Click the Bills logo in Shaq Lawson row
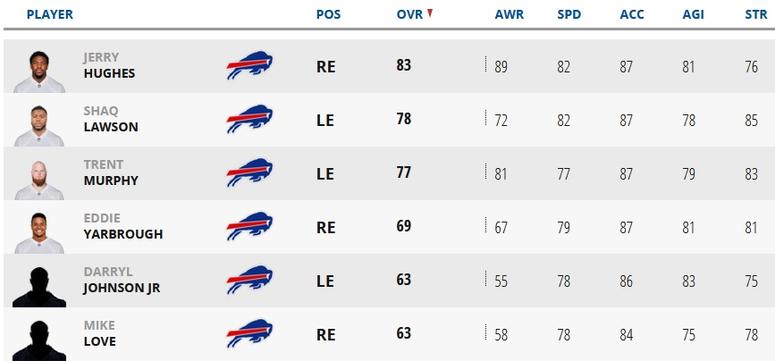775x361 pixels. (x=250, y=119)
